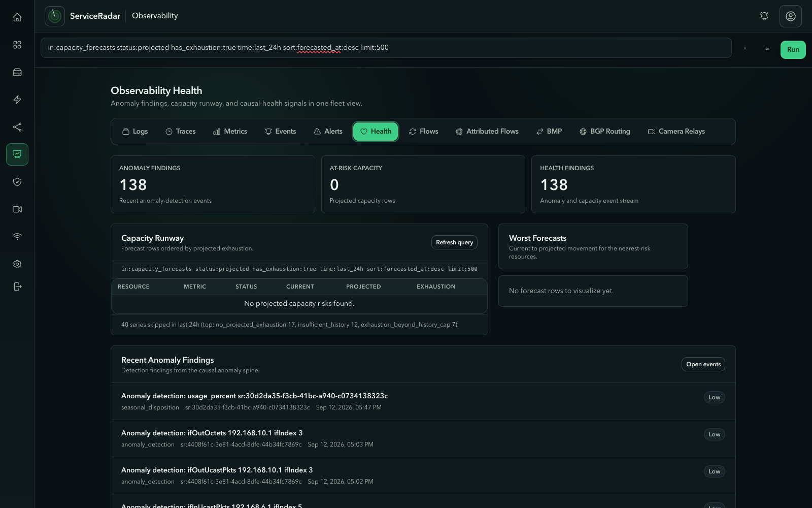
Task: Click the logout arrow icon in sidebar
Action: click(17, 287)
